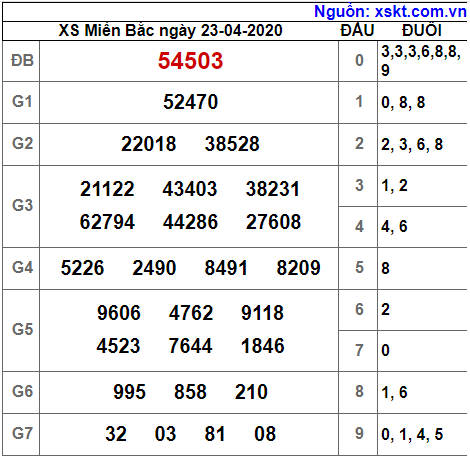Select G6 number 995
Viewport: 470px width, 462px height.
[x=129, y=392]
